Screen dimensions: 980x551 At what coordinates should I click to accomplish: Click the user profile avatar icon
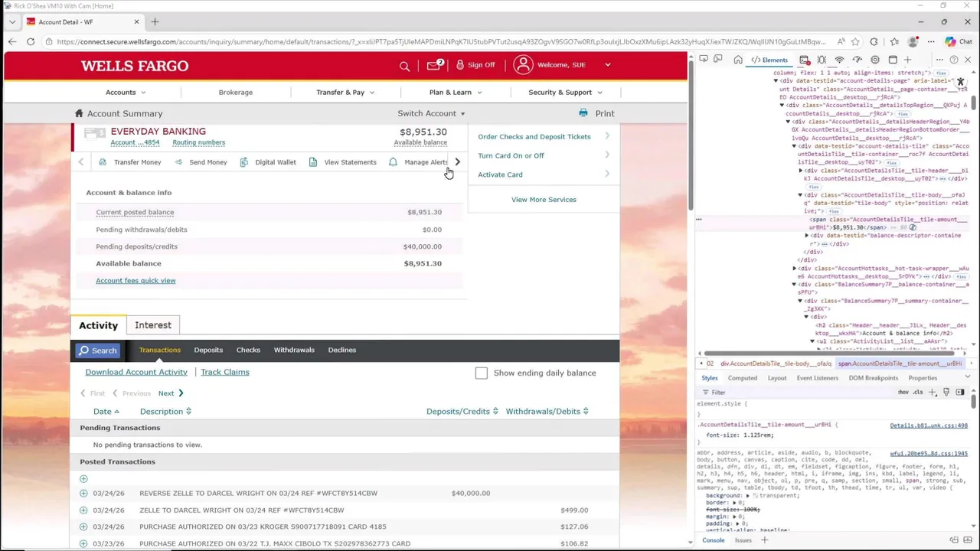(523, 65)
